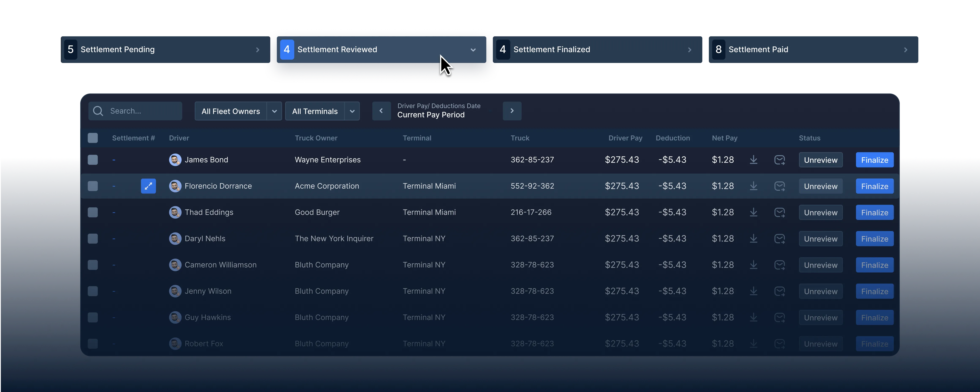Toggle the select-all header checkbox
Screen dimensions: 980x392
tap(93, 138)
